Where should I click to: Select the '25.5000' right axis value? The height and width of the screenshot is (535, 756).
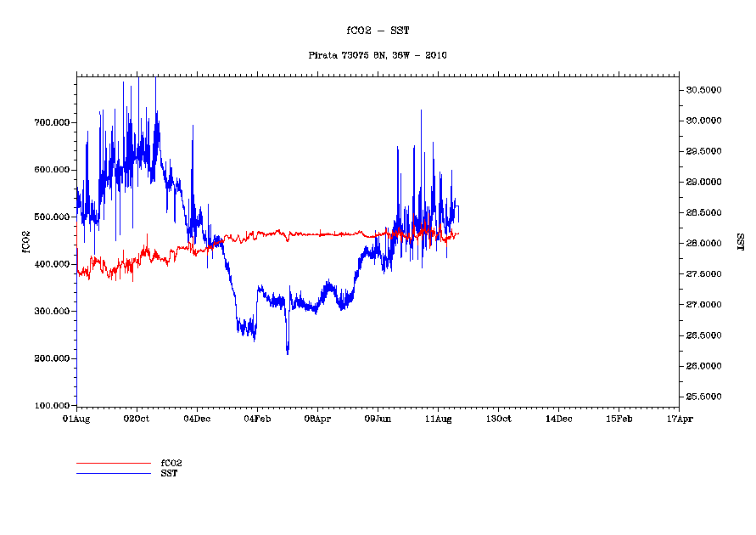[x=703, y=397]
